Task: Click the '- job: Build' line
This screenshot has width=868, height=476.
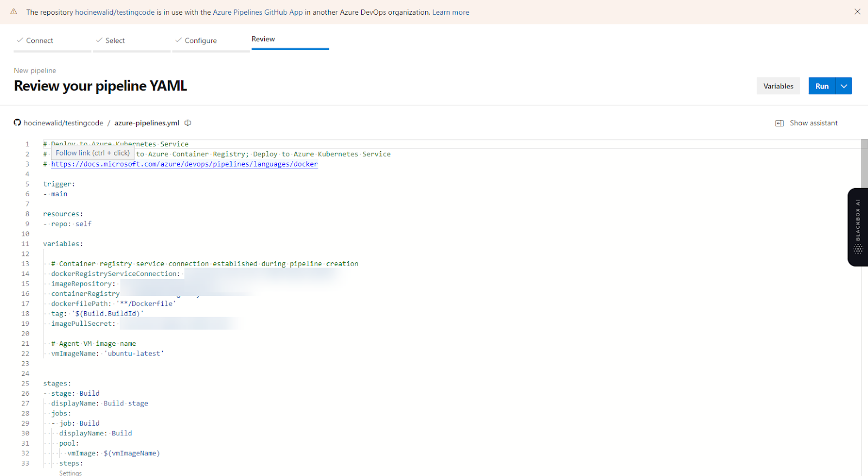Action: tap(75, 423)
